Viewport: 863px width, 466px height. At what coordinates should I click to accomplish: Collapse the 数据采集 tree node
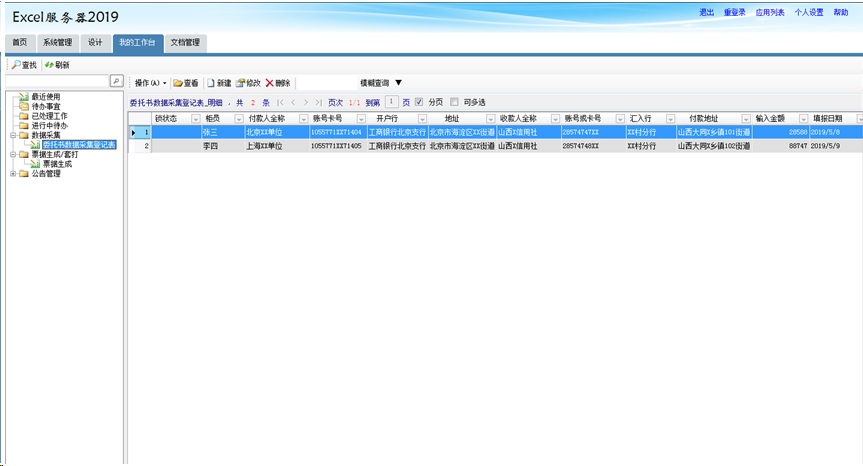12,135
